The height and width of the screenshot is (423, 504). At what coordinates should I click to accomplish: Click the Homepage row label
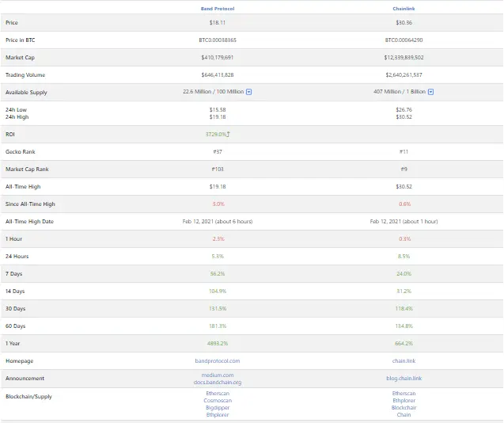point(19,361)
